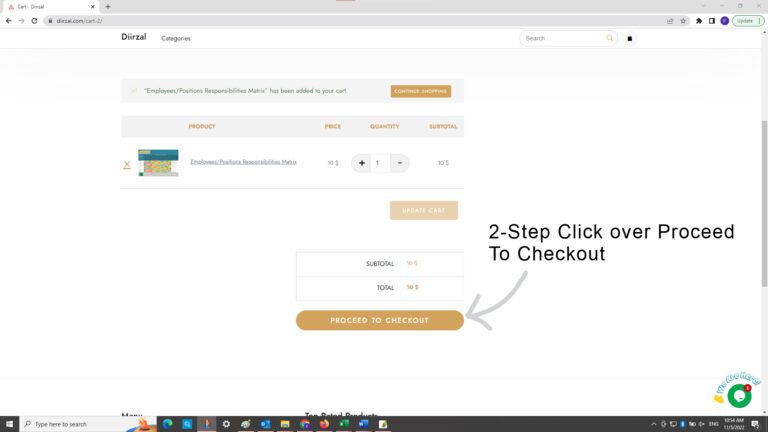Open Excel from the taskbar
Image resolution: width=768 pixels, height=432 pixels.
tap(344, 424)
